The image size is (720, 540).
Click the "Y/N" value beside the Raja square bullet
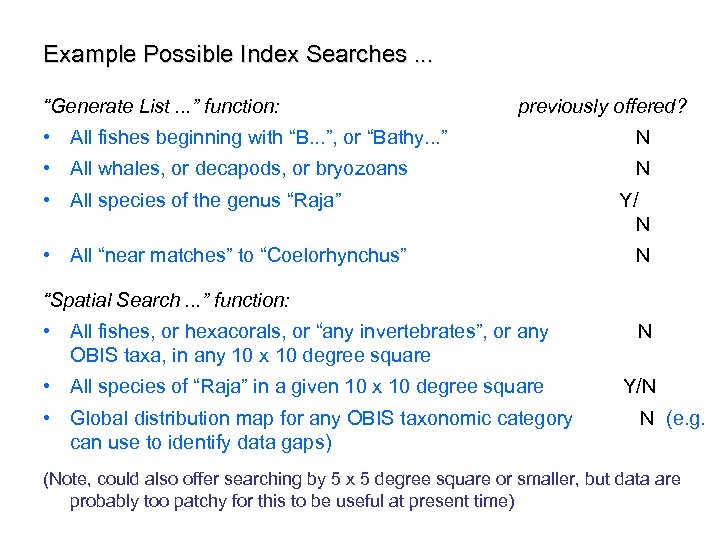click(641, 387)
